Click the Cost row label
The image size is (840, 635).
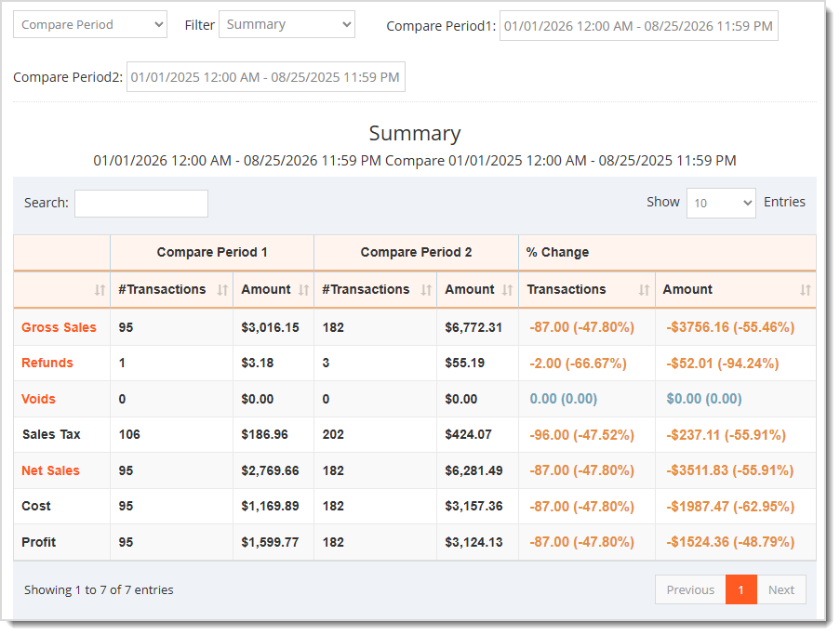[36, 506]
